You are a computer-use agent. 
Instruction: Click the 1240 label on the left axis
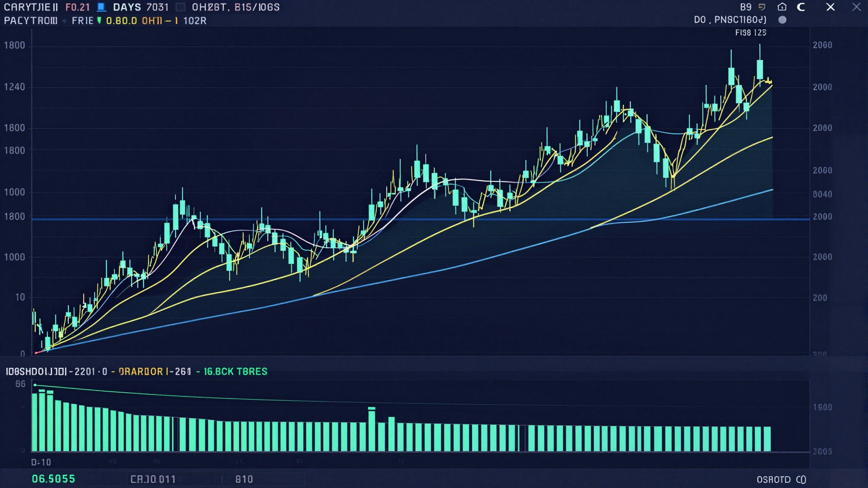coord(14,87)
